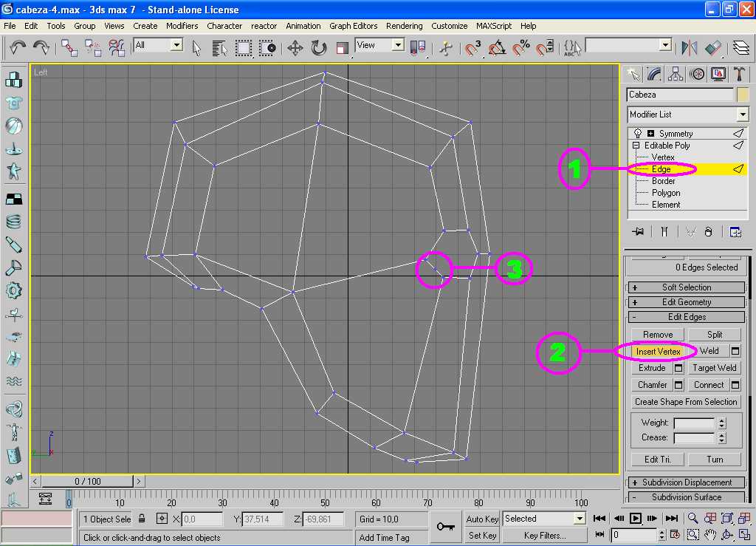Select the Vertex sub-object level

[663, 157]
